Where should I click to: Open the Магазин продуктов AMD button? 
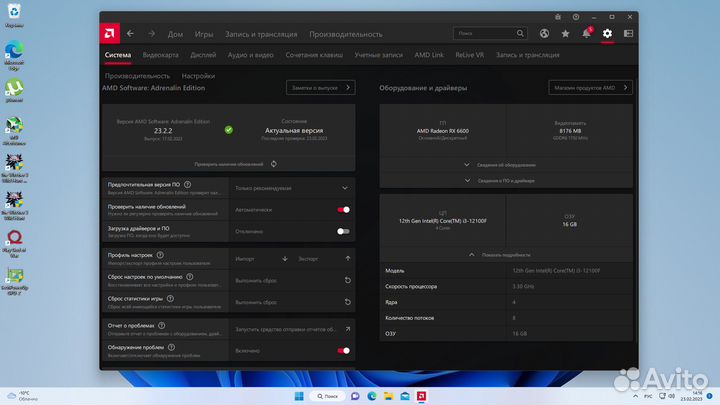pyautogui.click(x=591, y=88)
